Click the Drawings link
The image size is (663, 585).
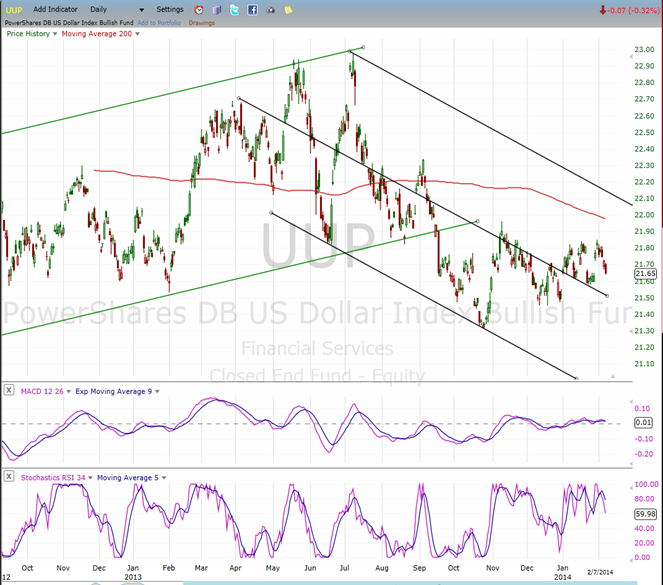(201, 22)
